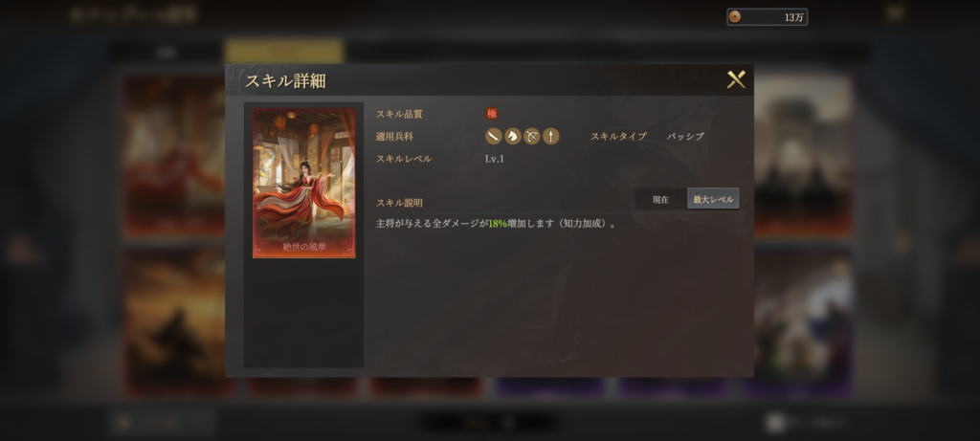Screen dimensions: 980x441
Task: Click the 適用兵科 label
Action: coord(394,136)
